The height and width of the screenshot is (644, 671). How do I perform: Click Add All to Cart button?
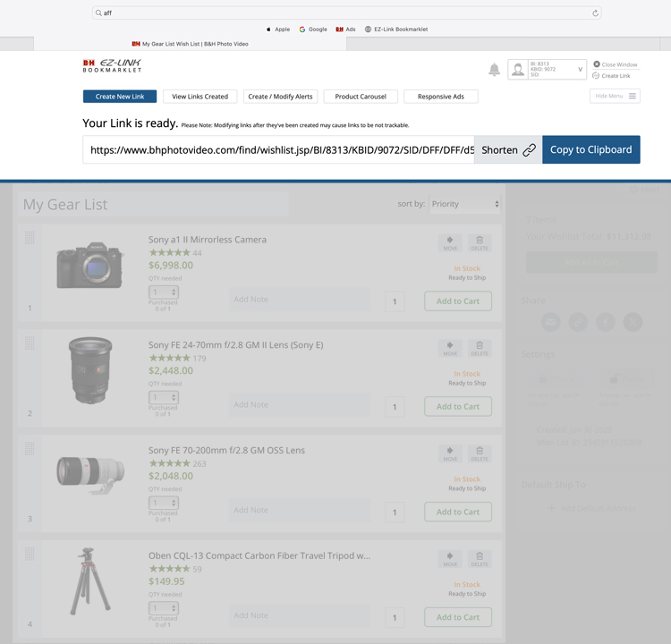point(591,262)
